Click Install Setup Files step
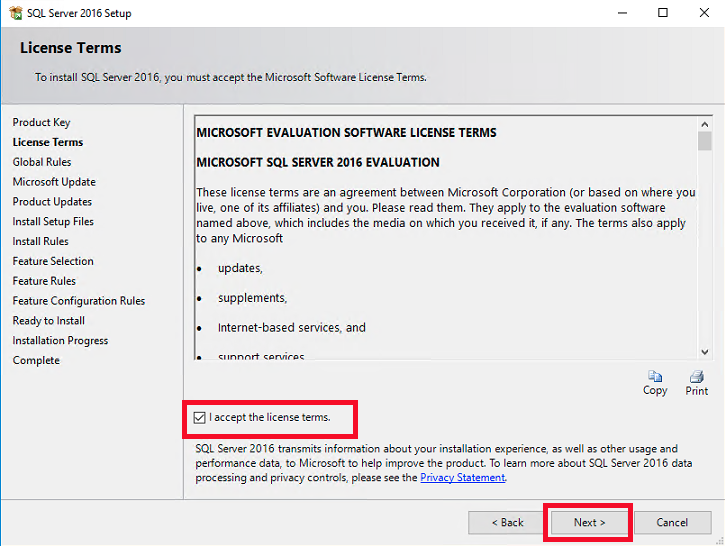The image size is (725, 546). coord(53,221)
